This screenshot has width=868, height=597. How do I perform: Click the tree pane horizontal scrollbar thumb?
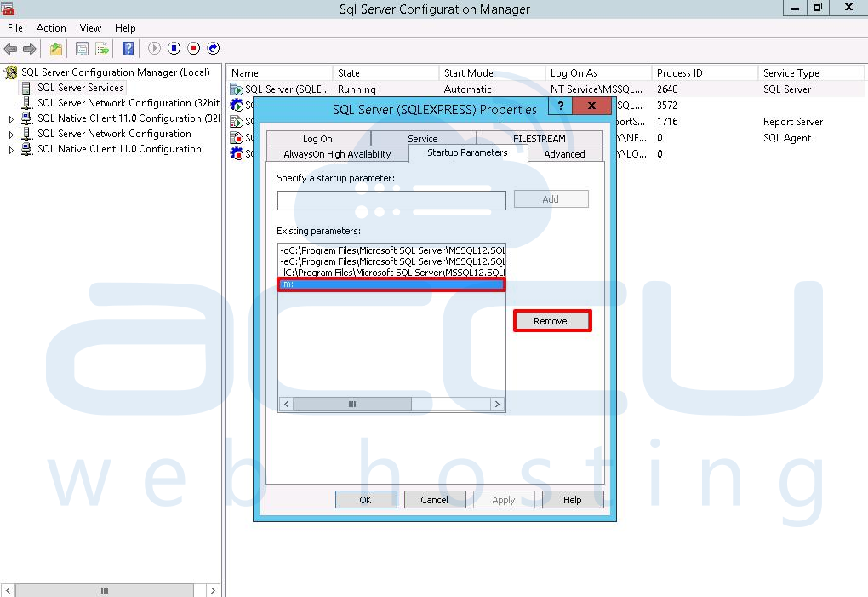pos(105,590)
